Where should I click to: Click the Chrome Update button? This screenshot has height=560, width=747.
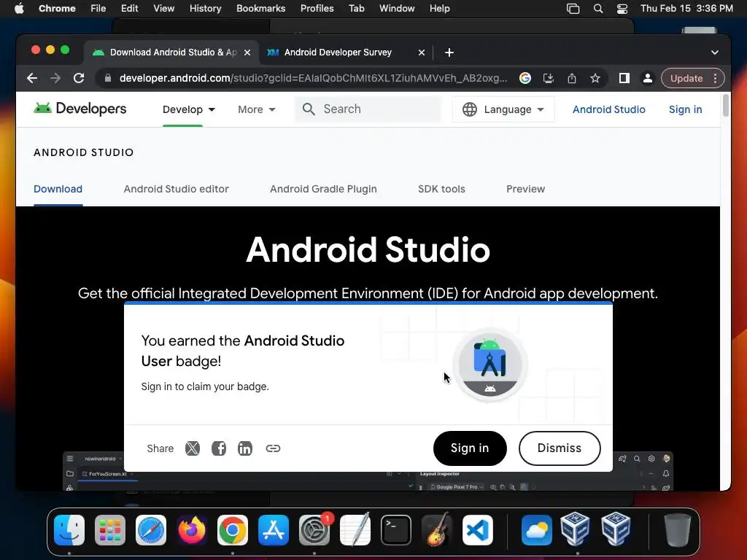(x=686, y=78)
